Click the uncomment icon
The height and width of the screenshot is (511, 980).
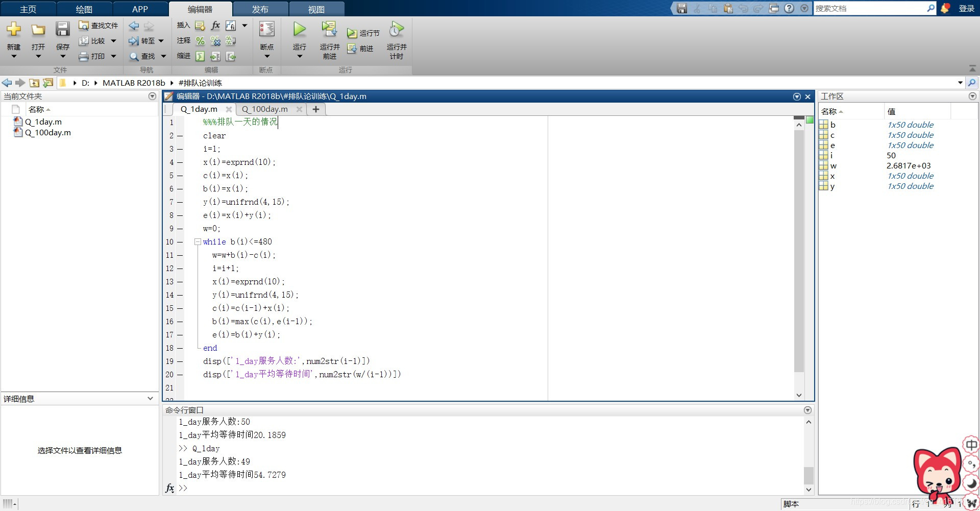(215, 41)
